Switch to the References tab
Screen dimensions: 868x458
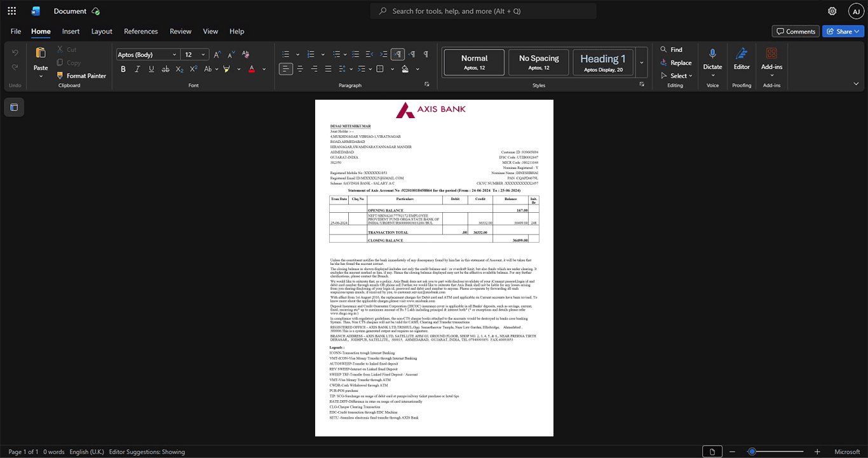click(141, 31)
